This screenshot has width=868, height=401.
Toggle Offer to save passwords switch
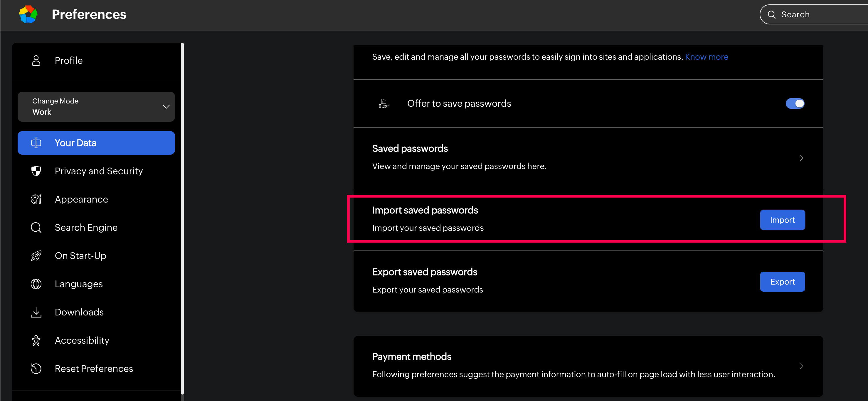tap(795, 103)
